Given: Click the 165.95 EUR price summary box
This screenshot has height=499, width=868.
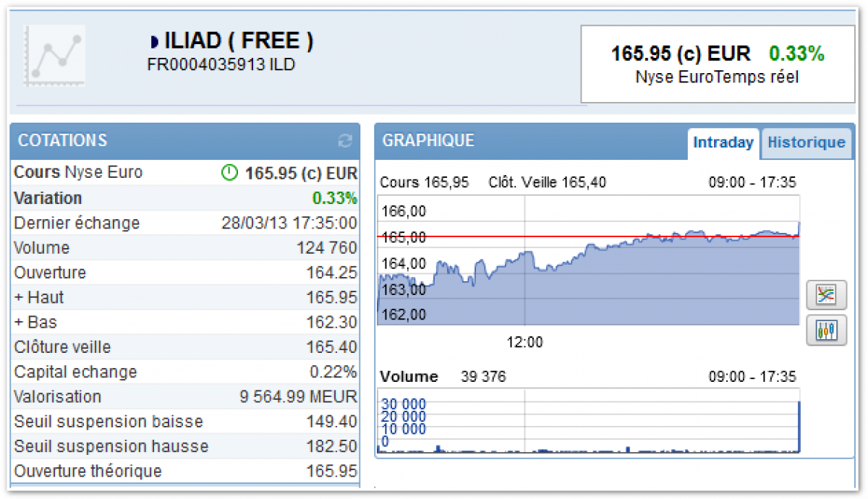Looking at the screenshot, I should (717, 64).
